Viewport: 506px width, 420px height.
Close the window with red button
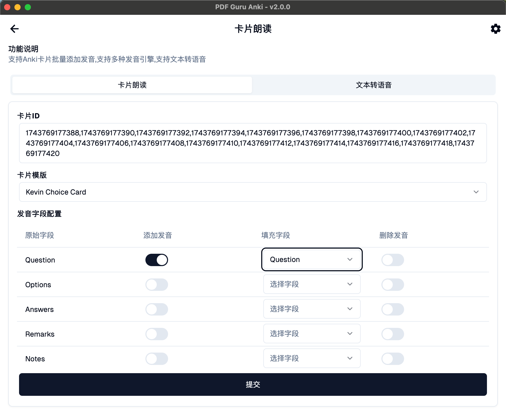pyautogui.click(x=7, y=7)
